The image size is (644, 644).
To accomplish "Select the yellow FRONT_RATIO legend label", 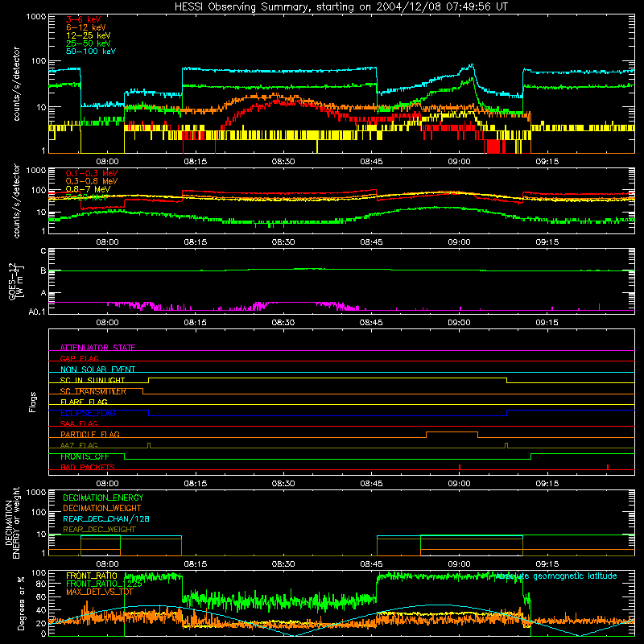I will tap(92, 576).
